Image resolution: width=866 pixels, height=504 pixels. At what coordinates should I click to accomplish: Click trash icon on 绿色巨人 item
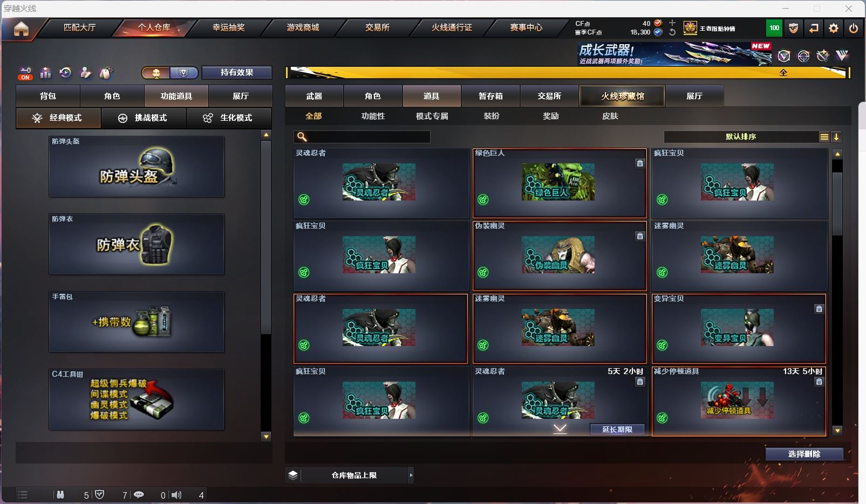coord(639,163)
